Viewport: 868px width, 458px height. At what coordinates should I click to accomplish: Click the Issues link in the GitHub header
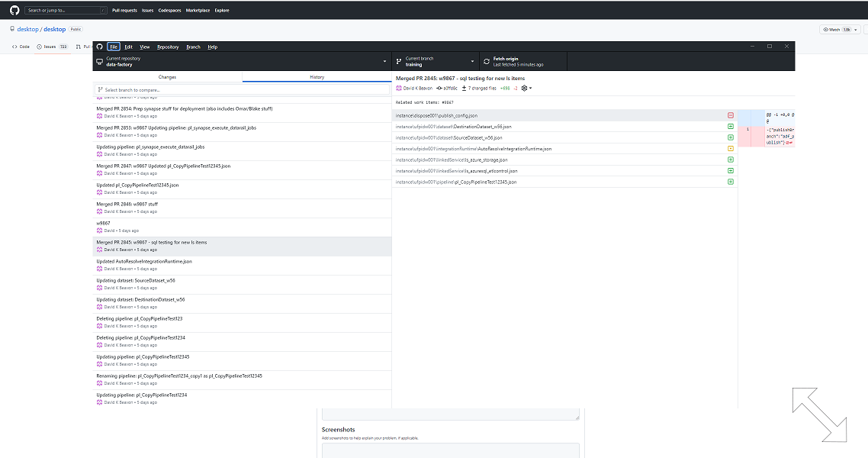coord(147,10)
